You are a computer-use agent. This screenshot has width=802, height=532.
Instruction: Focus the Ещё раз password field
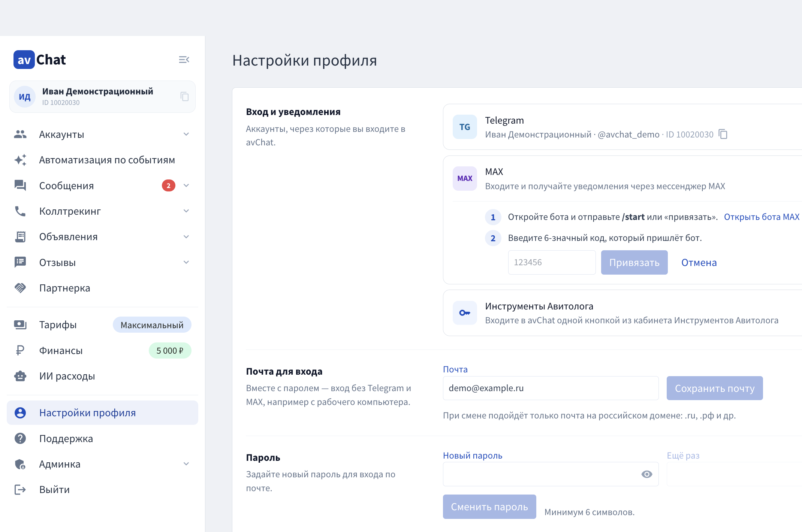coord(734,474)
